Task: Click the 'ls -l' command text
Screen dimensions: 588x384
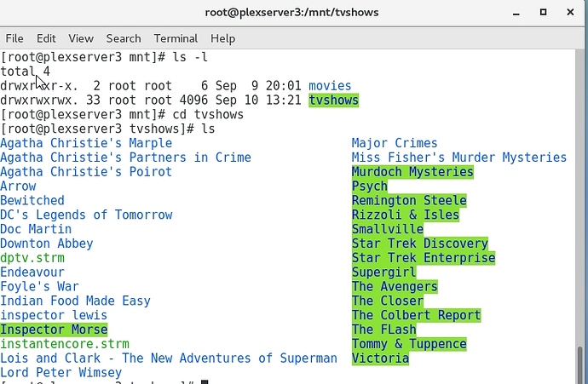Action: point(190,57)
